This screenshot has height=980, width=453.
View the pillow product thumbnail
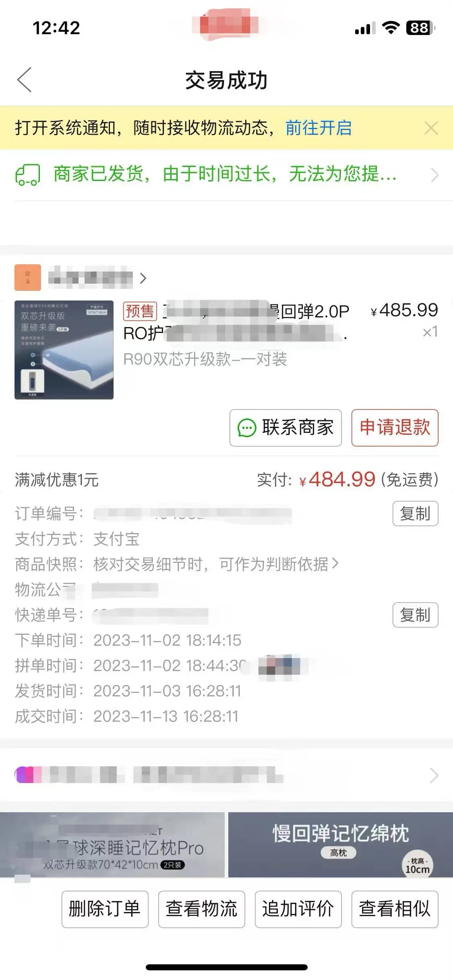64,350
